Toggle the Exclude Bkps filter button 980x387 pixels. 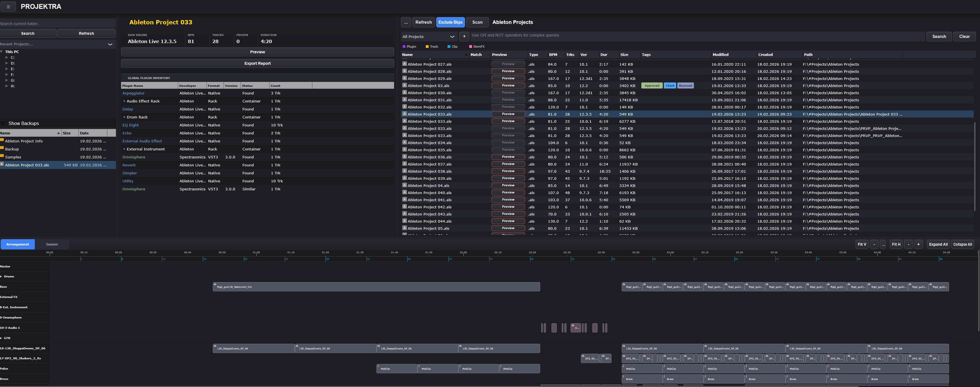(450, 22)
